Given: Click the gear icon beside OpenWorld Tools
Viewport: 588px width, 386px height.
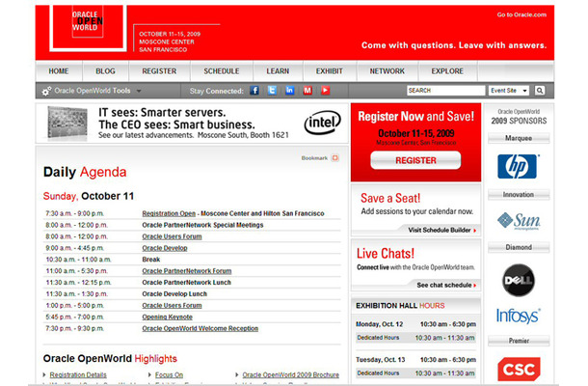Looking at the screenshot, I should pos(46,91).
